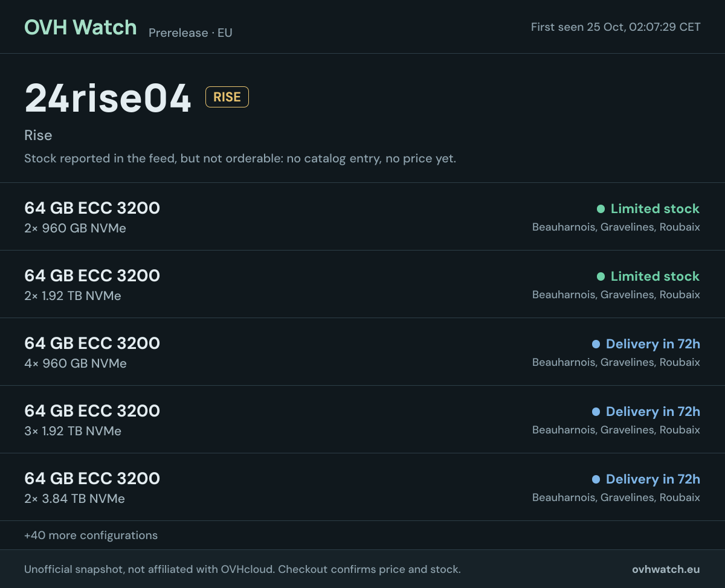This screenshot has width=725, height=588.
Task: Click the blue dot on 3× 1.92 TB row
Action: tap(596, 412)
